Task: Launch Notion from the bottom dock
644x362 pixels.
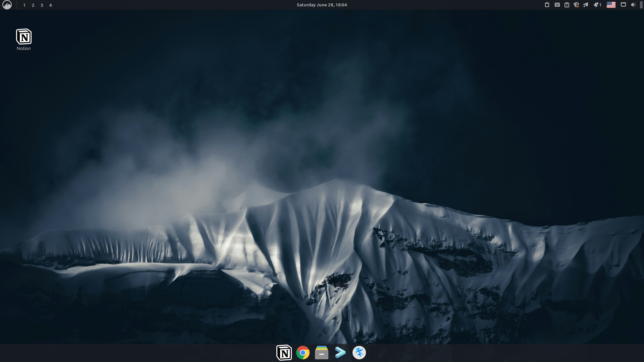Action: pyautogui.click(x=284, y=353)
